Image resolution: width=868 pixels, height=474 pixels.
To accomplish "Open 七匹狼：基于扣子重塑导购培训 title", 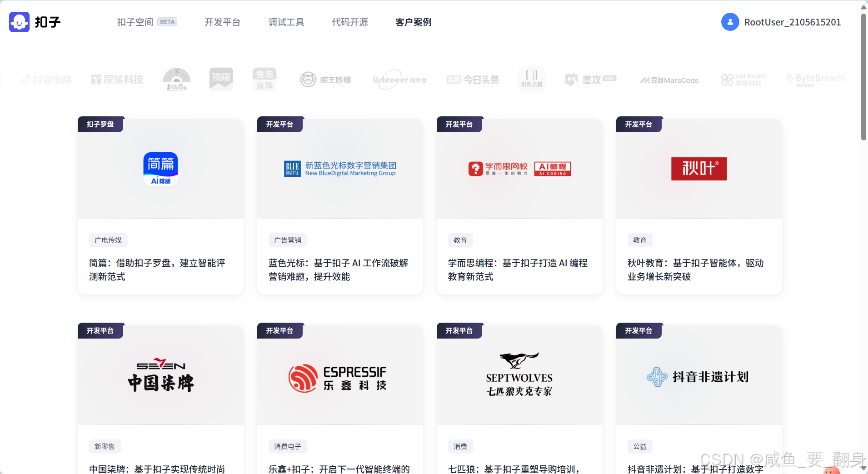I will point(514,469).
